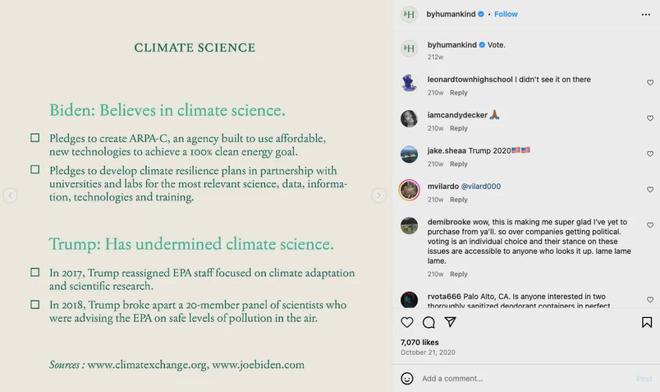
Task: Click the Add a comment field
Action: pyautogui.click(x=526, y=379)
